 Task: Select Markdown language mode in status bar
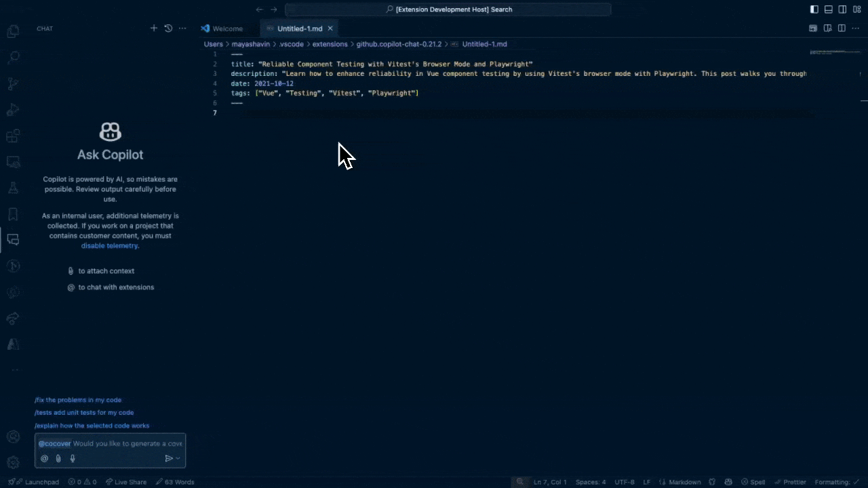684,482
